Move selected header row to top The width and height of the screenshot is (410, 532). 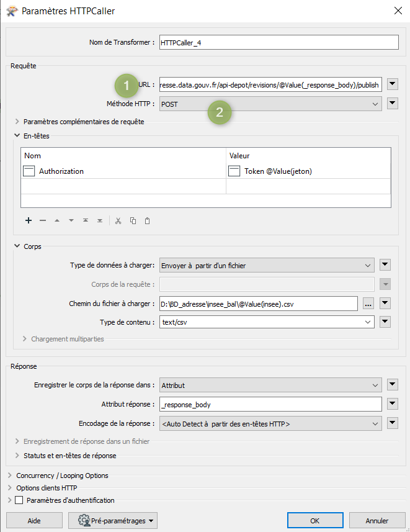click(x=86, y=220)
